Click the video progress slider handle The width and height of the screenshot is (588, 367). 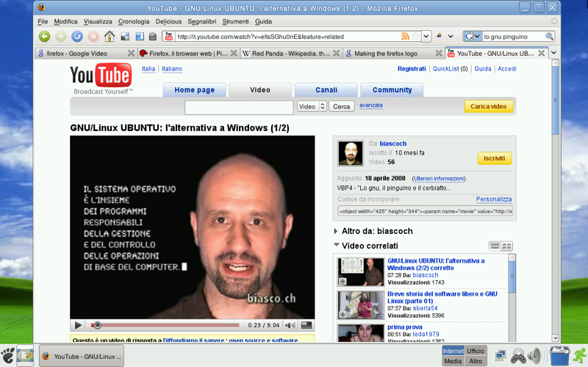click(x=97, y=325)
